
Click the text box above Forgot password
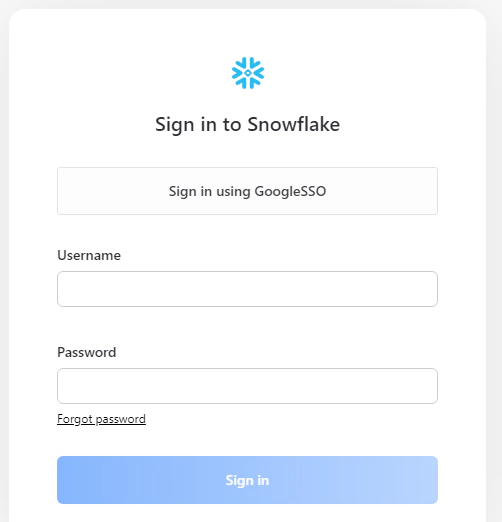pos(247,386)
